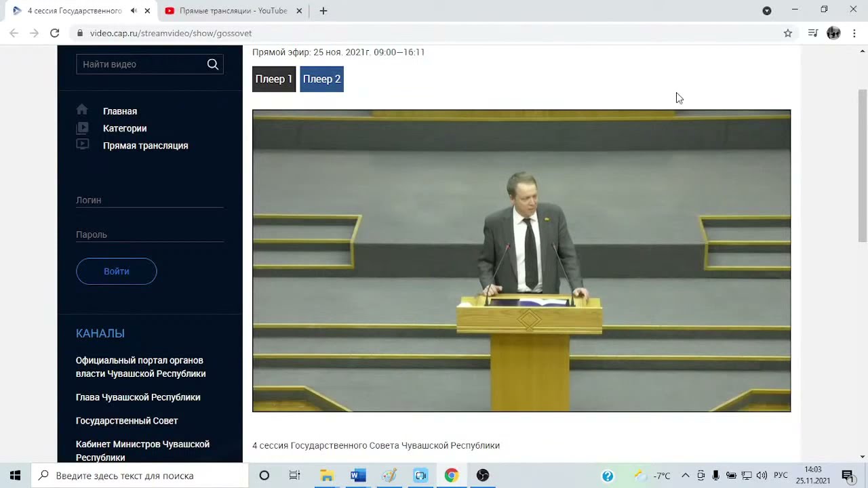The height and width of the screenshot is (488, 868).
Task: Focus the Логин input field
Action: pyautogui.click(x=150, y=200)
